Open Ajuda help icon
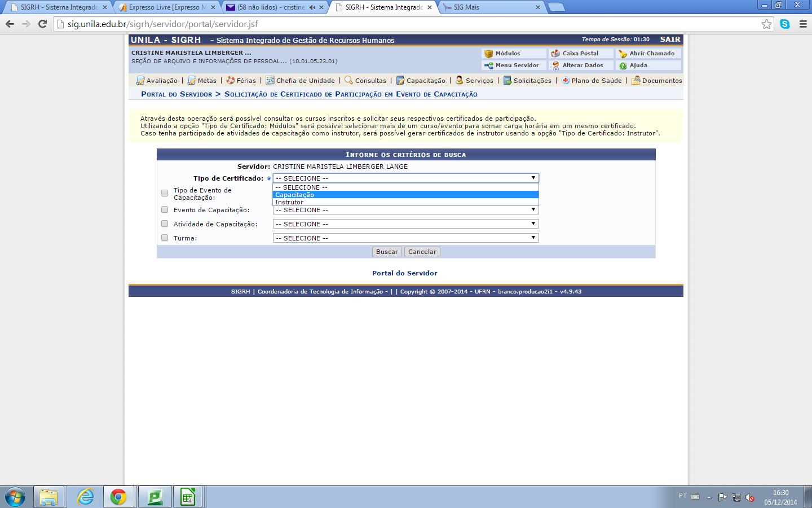 [x=623, y=65]
